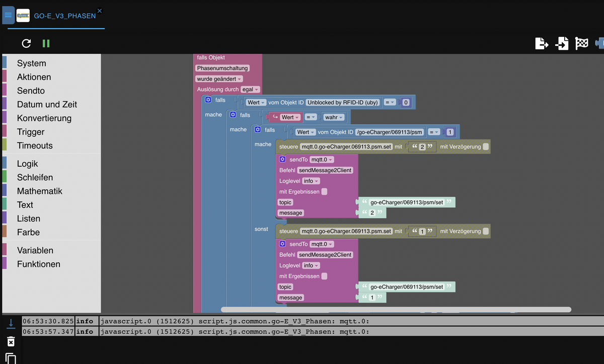Click the 'Unblocked by RFID-ID (uby)' object field

(343, 102)
